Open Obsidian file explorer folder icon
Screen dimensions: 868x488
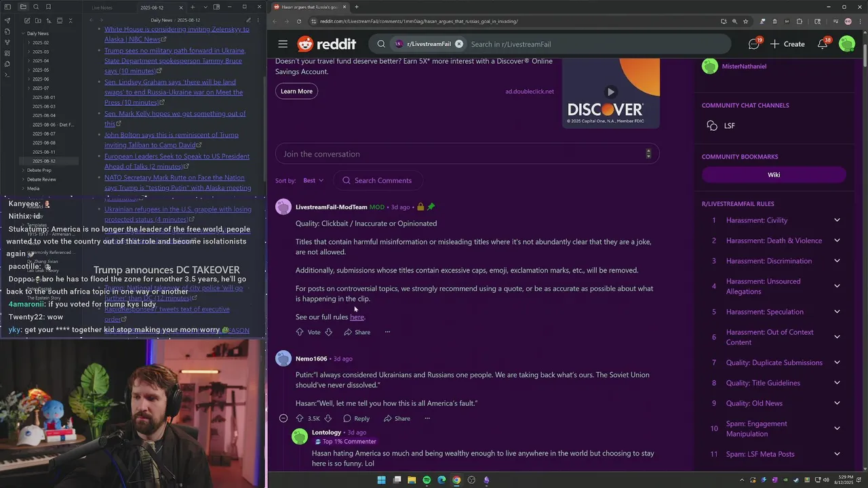coord(23,7)
